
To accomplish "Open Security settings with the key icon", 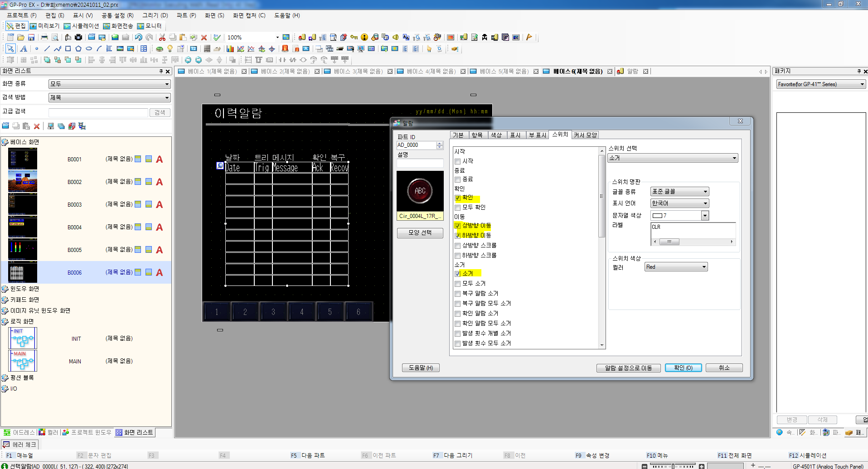I will click(x=354, y=37).
